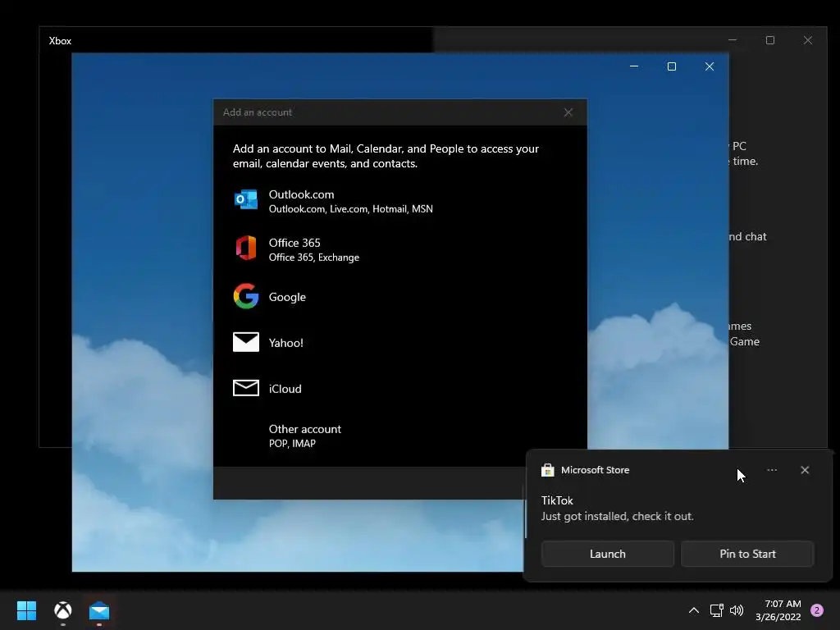
Task: Open notification options ellipsis menu
Action: (x=772, y=470)
